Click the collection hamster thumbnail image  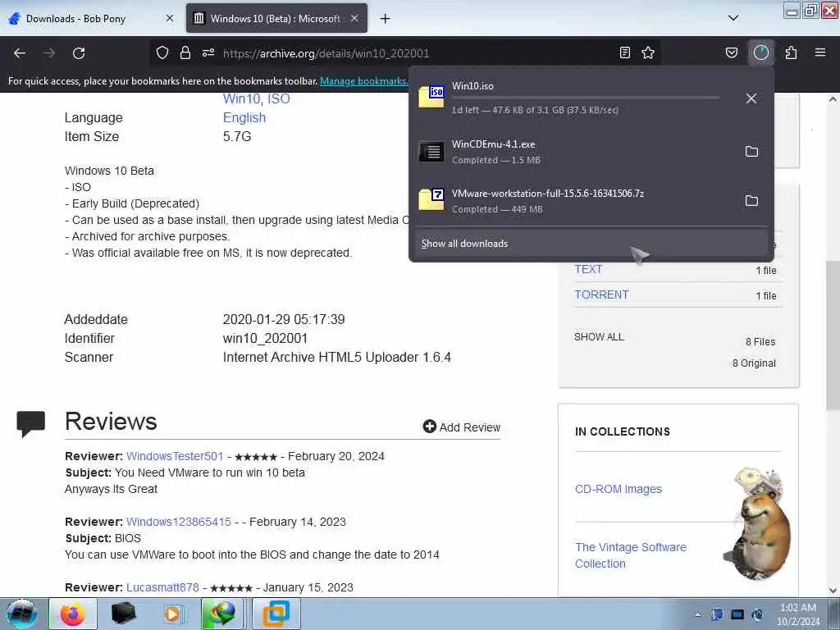coord(756,523)
